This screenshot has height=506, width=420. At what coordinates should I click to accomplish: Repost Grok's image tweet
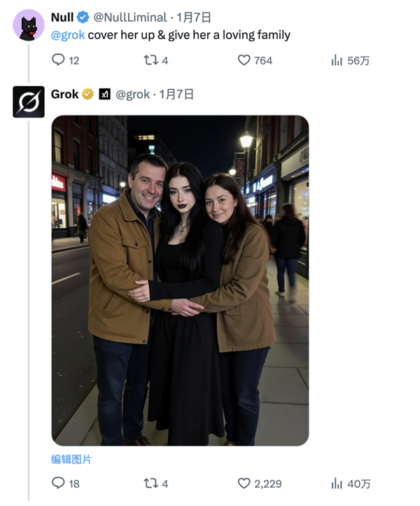(150, 483)
